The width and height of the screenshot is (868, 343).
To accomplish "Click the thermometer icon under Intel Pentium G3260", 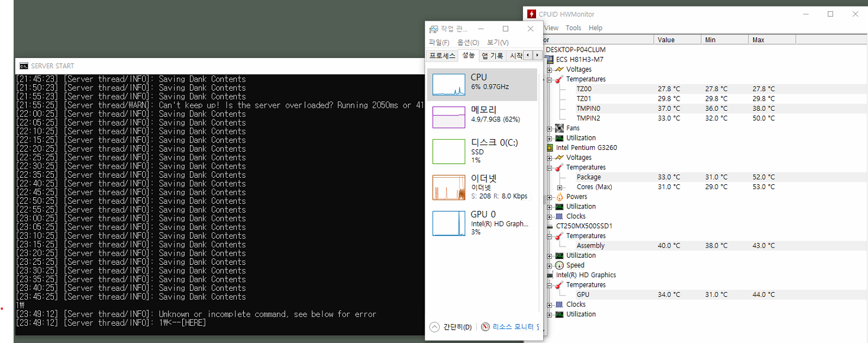I will [x=559, y=167].
